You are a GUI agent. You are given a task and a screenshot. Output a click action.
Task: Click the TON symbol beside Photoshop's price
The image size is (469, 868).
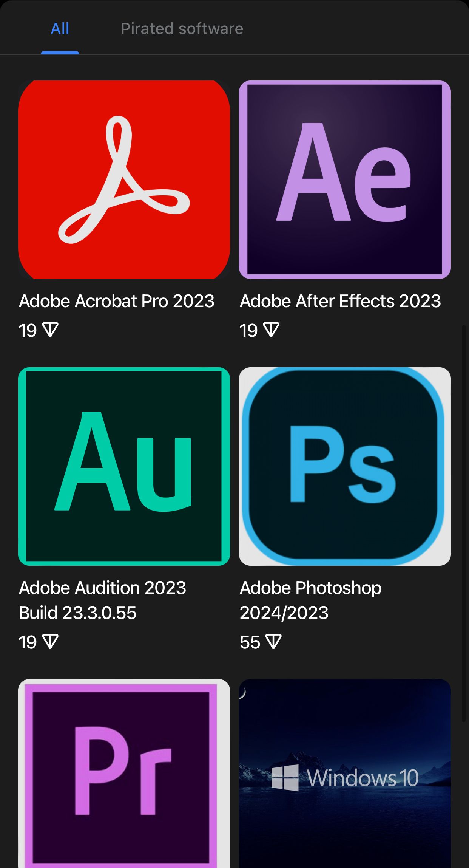[x=274, y=642]
